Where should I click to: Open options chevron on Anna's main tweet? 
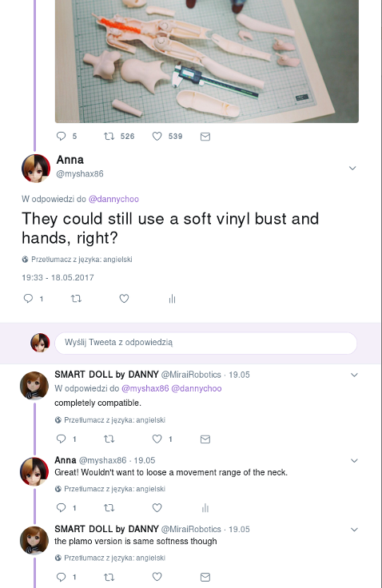(352, 168)
